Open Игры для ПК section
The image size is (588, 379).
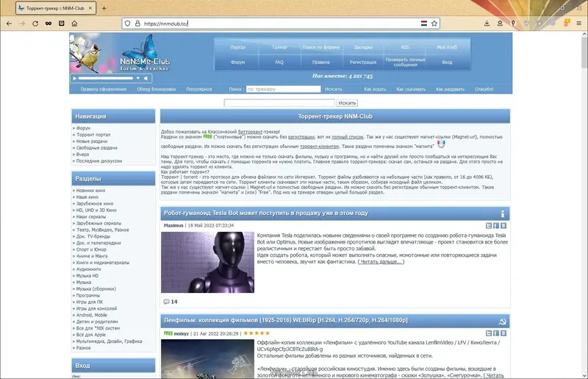click(90, 302)
